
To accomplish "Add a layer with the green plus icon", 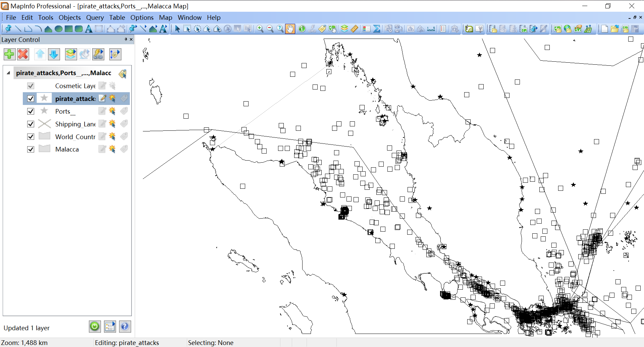I will (x=9, y=54).
